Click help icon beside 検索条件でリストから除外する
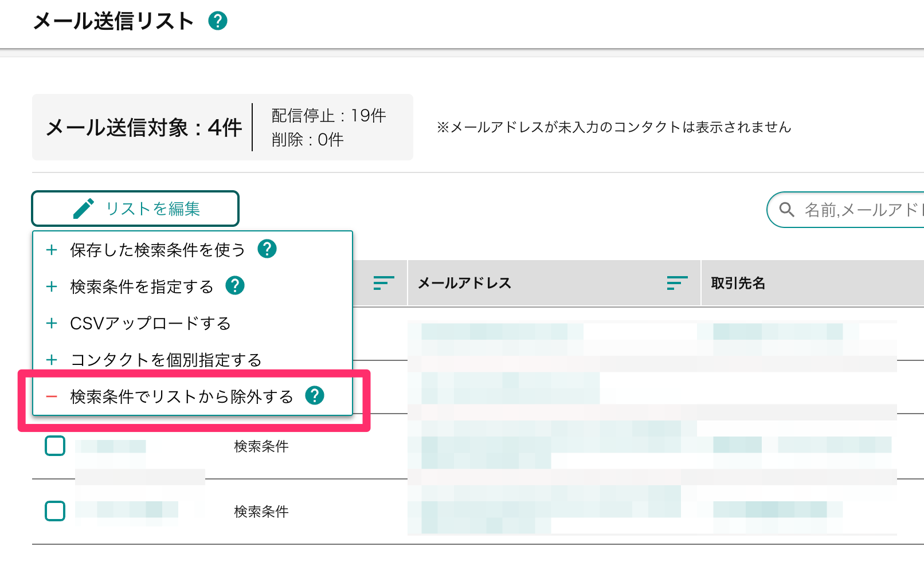The height and width of the screenshot is (566, 924). pyautogui.click(x=315, y=395)
